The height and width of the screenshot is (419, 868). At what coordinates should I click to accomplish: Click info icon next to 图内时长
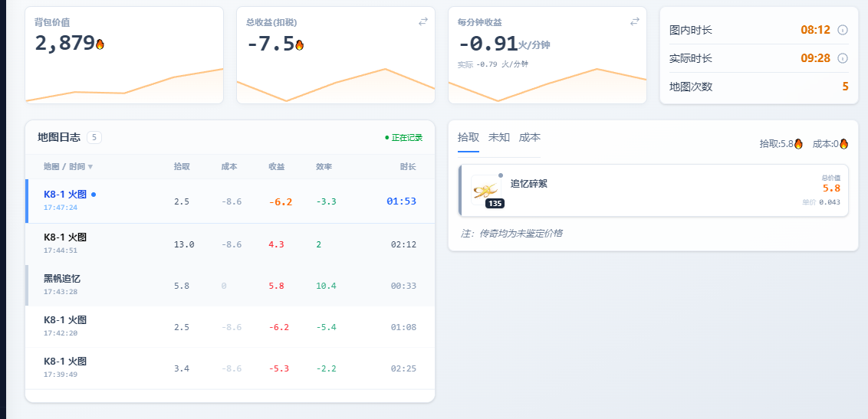pos(842,30)
